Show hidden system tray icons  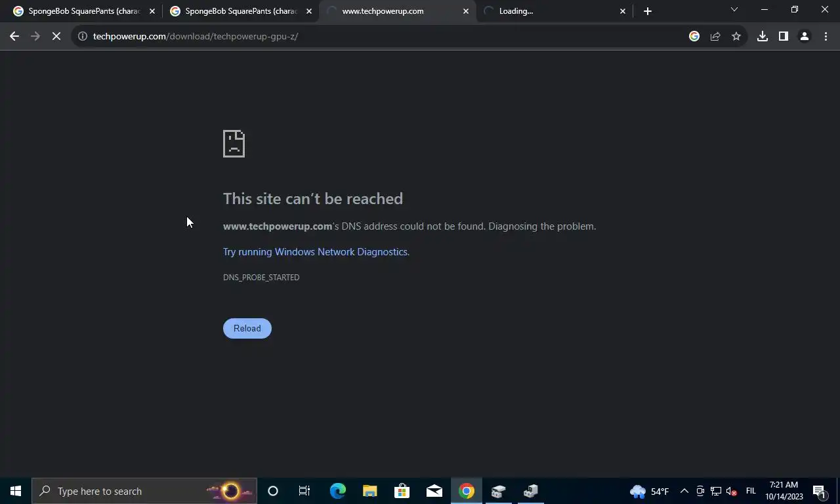click(684, 491)
